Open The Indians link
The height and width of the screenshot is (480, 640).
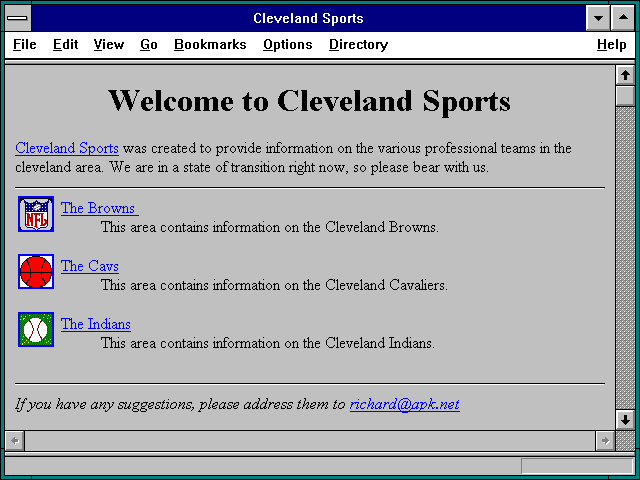[96, 324]
